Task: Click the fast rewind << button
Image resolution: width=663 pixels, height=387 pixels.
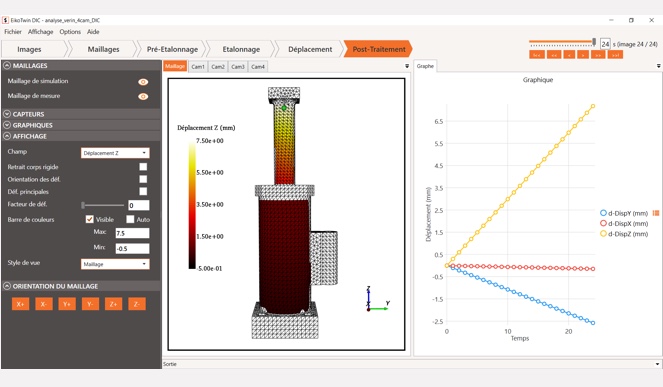Action: [554, 55]
